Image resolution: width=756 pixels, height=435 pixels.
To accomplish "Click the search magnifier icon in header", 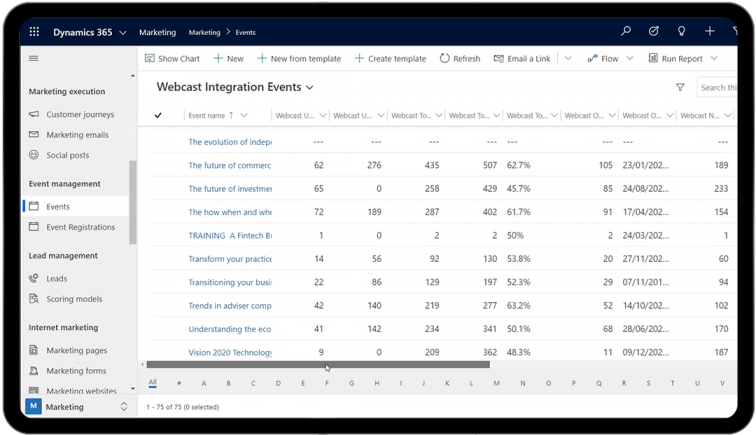I will (626, 32).
